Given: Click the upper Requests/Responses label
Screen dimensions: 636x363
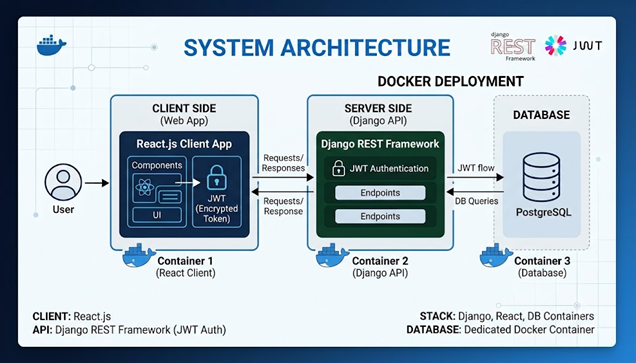Looking at the screenshot, I should pyautogui.click(x=283, y=163).
